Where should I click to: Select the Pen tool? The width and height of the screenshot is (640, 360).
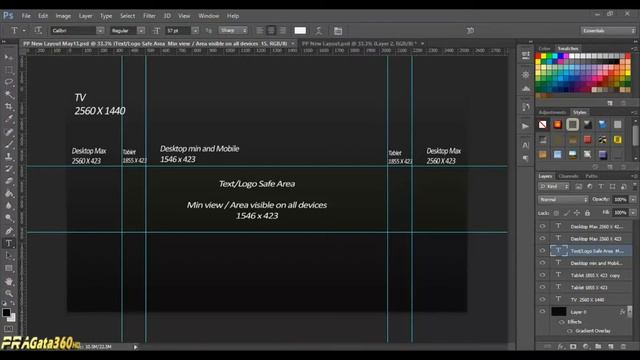pyautogui.click(x=9, y=231)
